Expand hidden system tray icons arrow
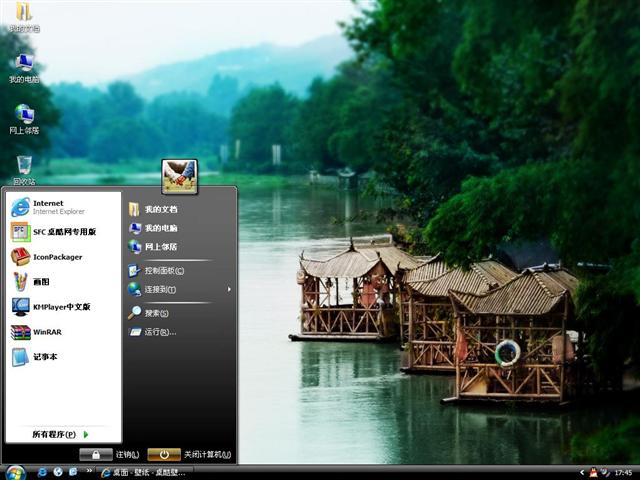Image resolution: width=640 pixels, height=480 pixels. tap(582, 473)
